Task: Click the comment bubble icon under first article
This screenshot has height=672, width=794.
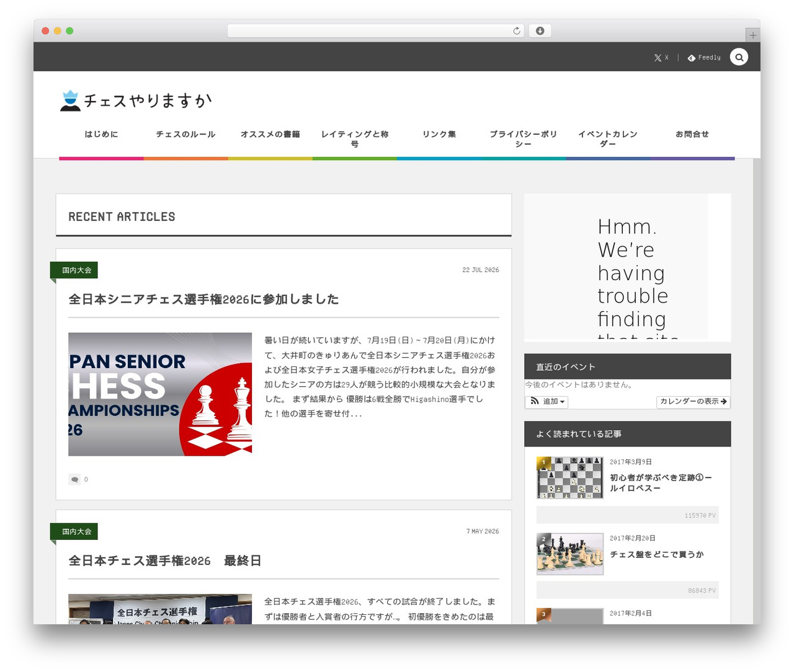Action: pyautogui.click(x=74, y=479)
